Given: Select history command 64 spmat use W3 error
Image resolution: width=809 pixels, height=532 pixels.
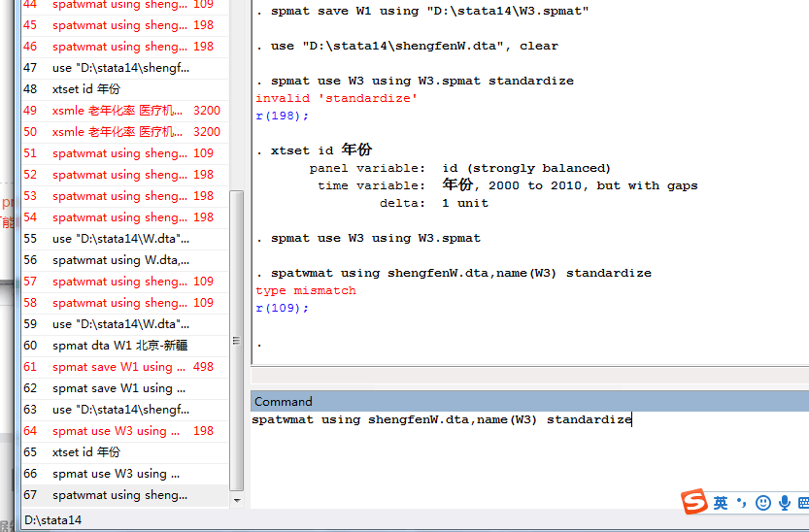Looking at the screenshot, I should [125, 431].
